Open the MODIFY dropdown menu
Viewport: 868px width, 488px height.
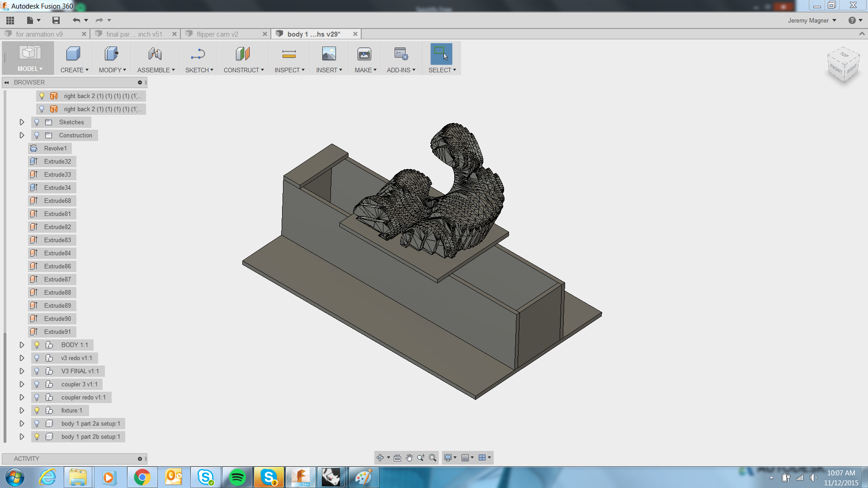tap(113, 70)
